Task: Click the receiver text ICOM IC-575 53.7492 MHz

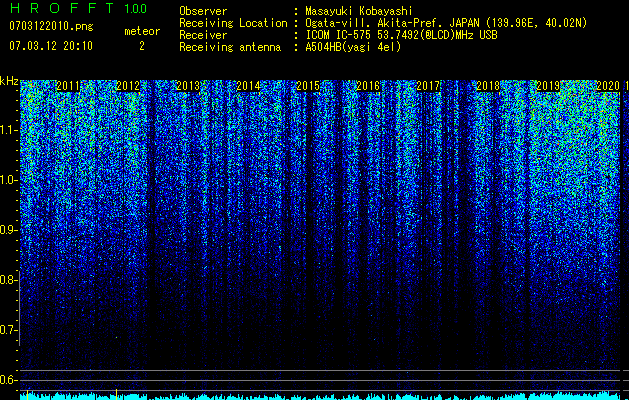Action: [401, 35]
